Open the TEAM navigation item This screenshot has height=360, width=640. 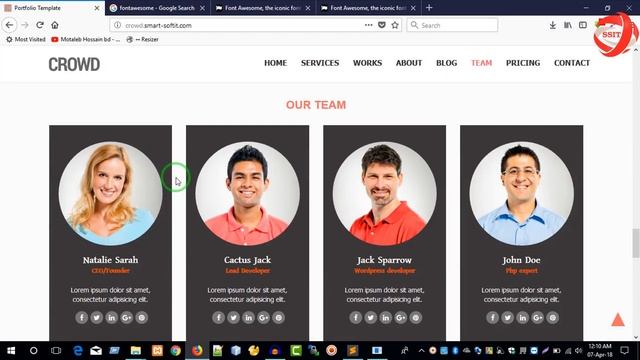tap(482, 63)
